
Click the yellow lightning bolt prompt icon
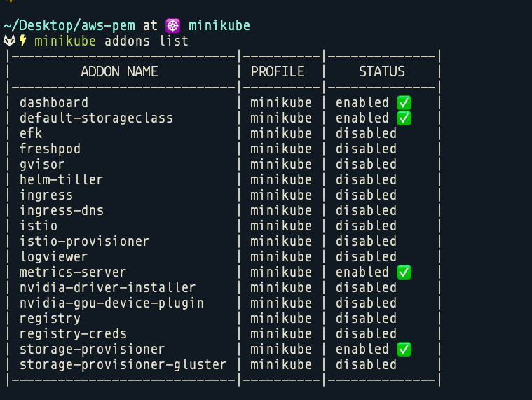[22, 41]
